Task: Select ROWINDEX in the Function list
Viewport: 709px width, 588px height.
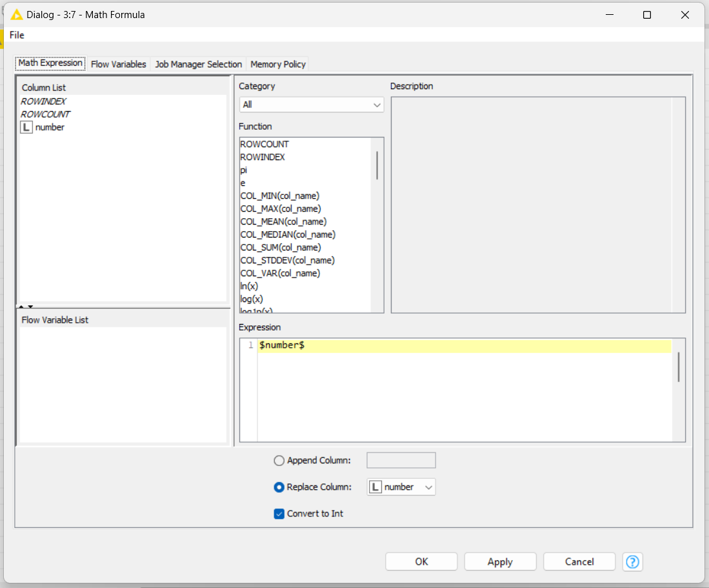Action: [x=263, y=157]
